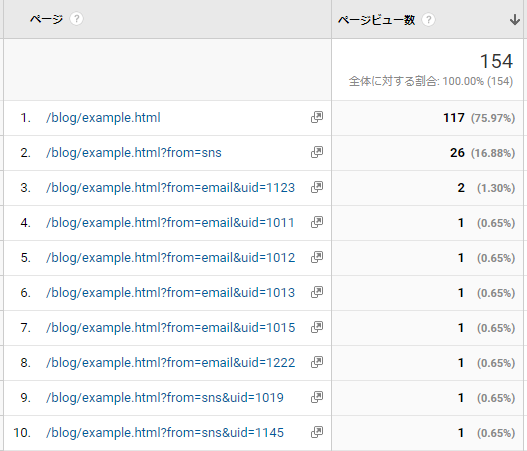Select the row number 1. cell
527x451 pixels.
[x=26, y=118]
